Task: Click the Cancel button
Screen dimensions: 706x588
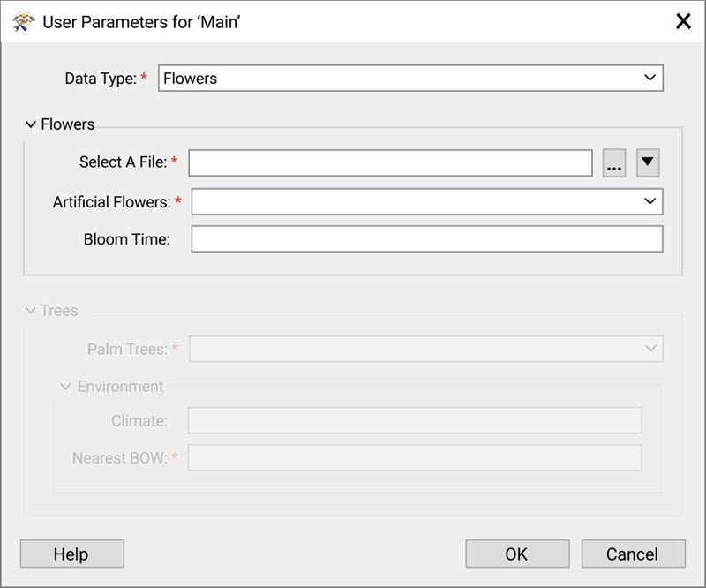Action: 633,554
